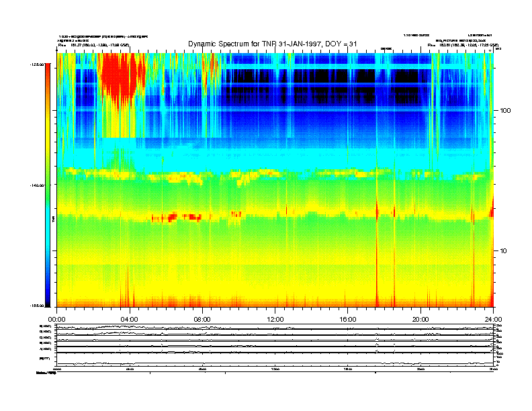Click the 24:00 time axis label
Image resolution: width=532 pixels, height=411 pixels.
pos(493,320)
